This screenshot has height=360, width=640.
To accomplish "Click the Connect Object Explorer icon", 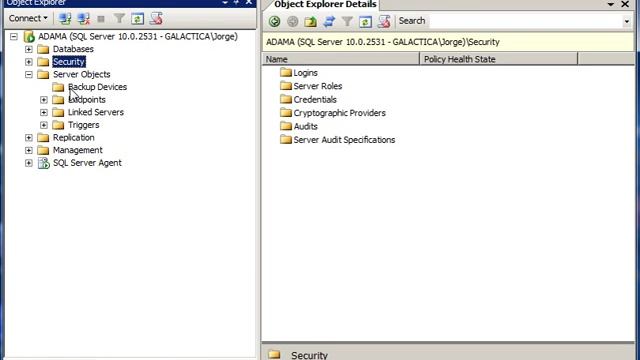I will [65, 18].
